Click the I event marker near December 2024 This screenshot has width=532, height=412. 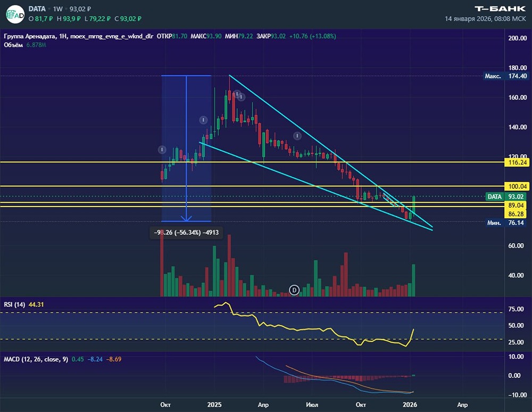203,120
